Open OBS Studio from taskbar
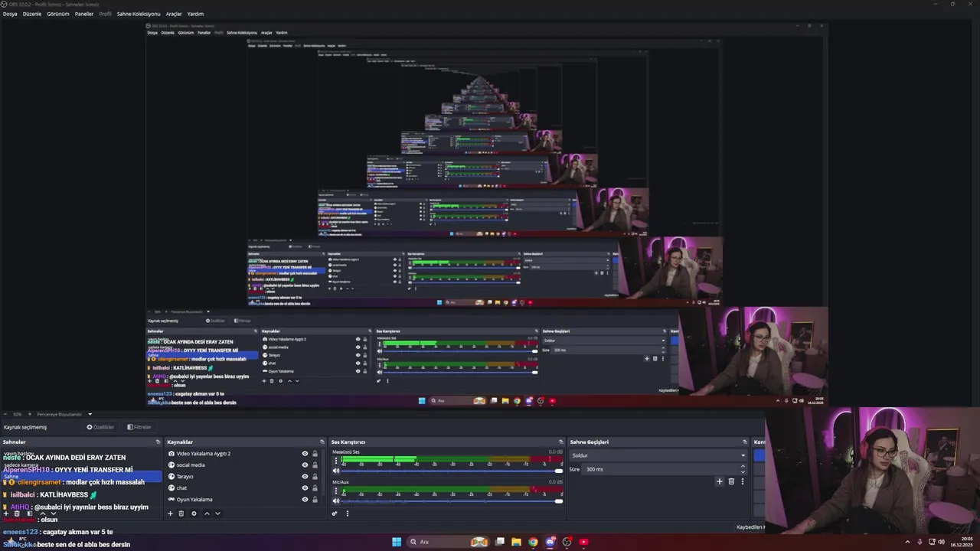This screenshot has height=551, width=980. click(567, 542)
